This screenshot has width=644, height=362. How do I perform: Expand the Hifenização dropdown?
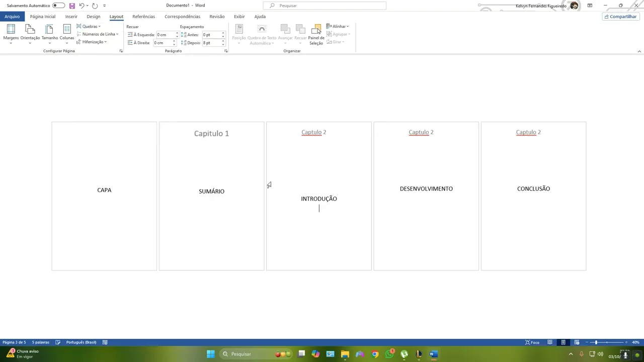[x=92, y=42]
